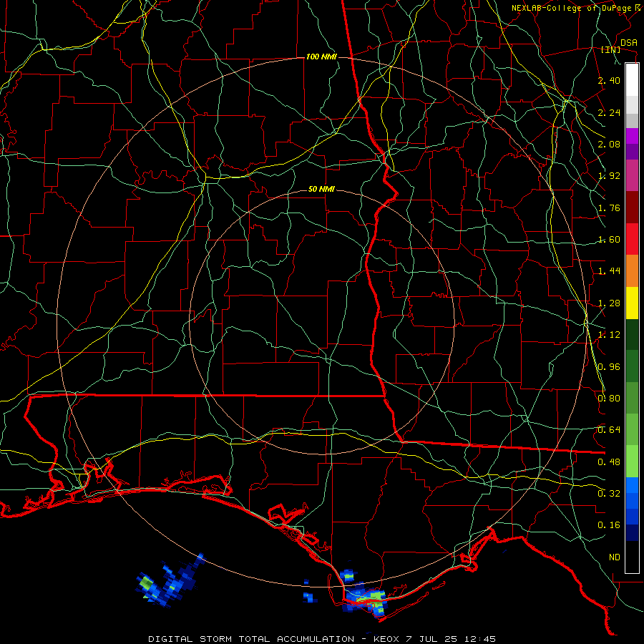
Task: Select the 2.40 legend value
Action: point(609,80)
